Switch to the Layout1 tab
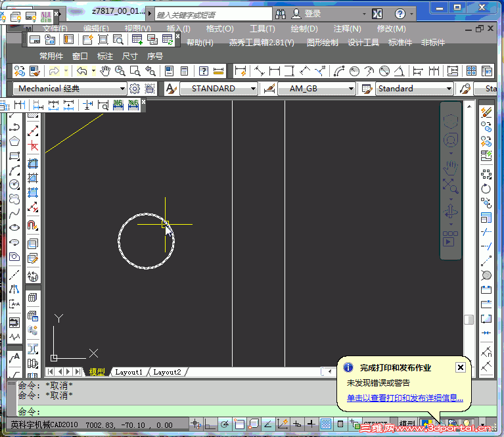The image size is (504, 437). click(x=129, y=372)
